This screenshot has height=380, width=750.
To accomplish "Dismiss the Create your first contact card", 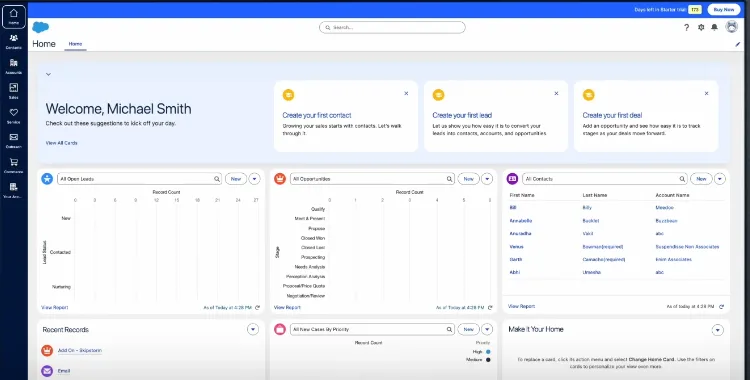I will [406, 93].
